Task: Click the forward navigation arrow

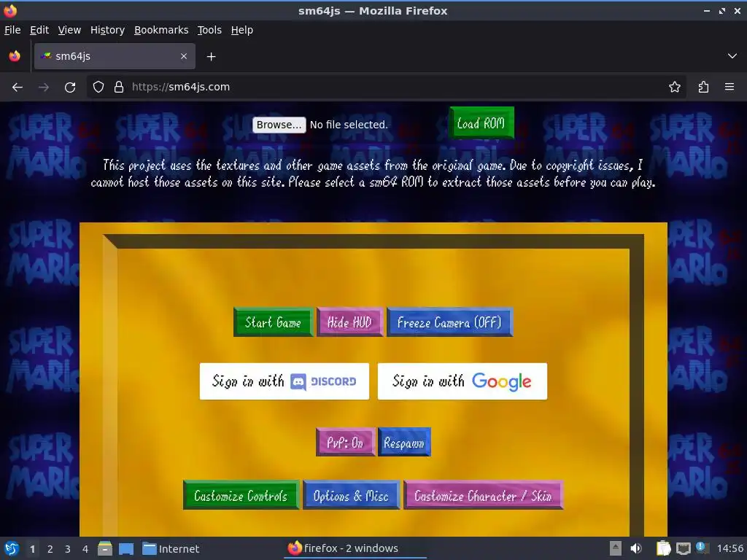Action: click(44, 87)
